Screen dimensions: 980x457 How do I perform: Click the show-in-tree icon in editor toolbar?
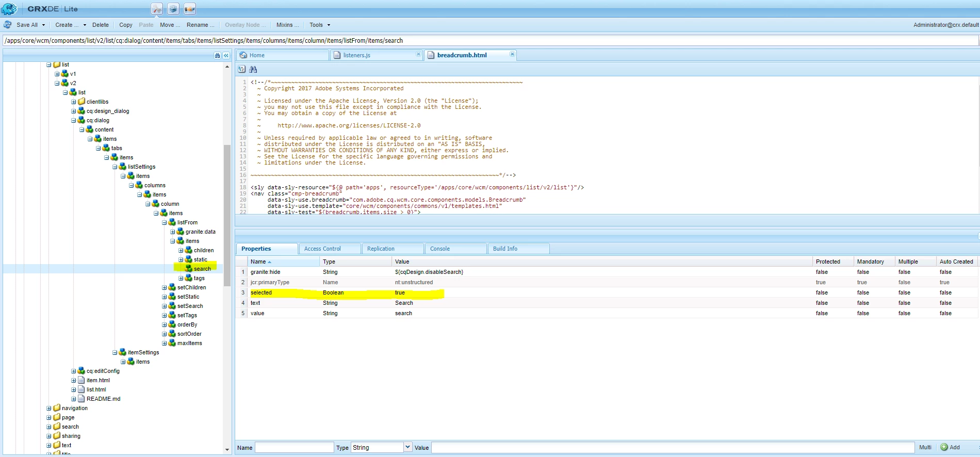pos(241,69)
